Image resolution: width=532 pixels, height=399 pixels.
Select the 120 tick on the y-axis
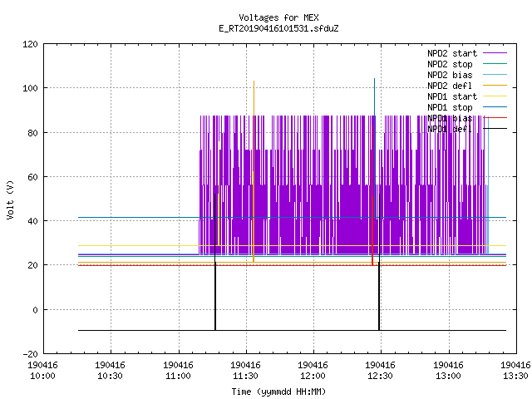30,44
